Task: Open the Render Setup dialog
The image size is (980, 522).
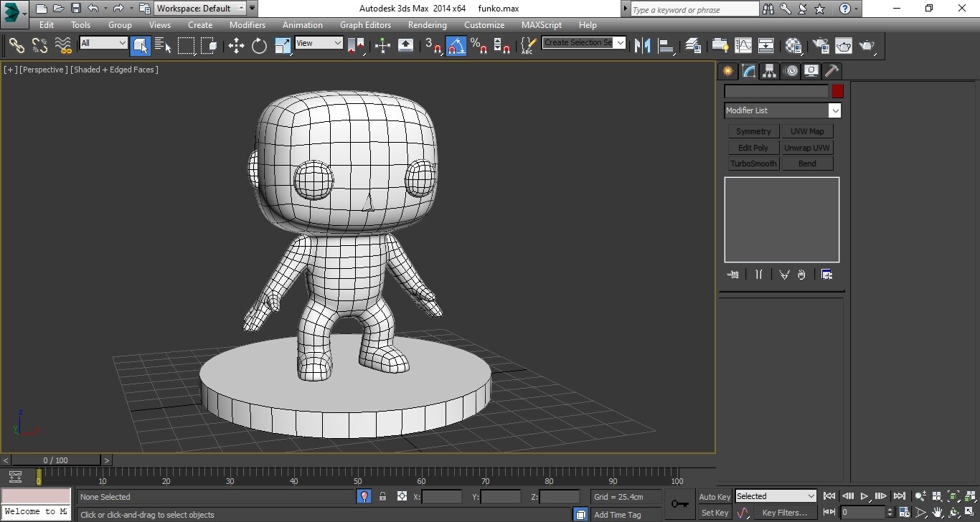Action: point(820,45)
